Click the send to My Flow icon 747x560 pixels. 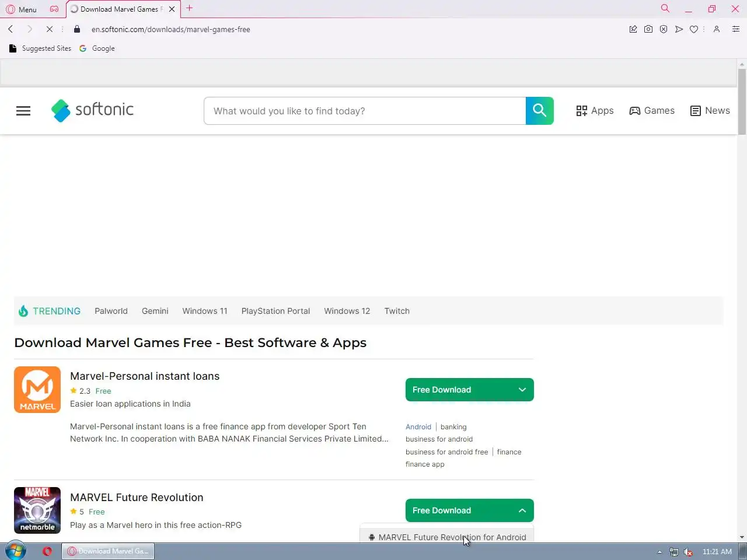click(x=679, y=29)
